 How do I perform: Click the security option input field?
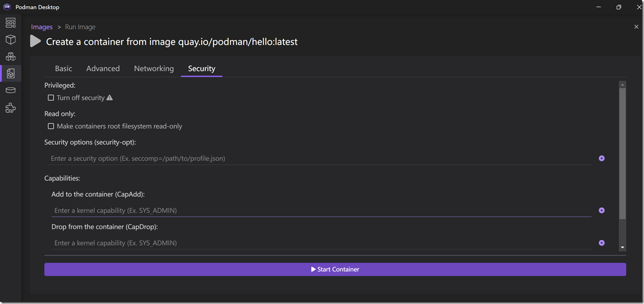pyautogui.click(x=321, y=158)
